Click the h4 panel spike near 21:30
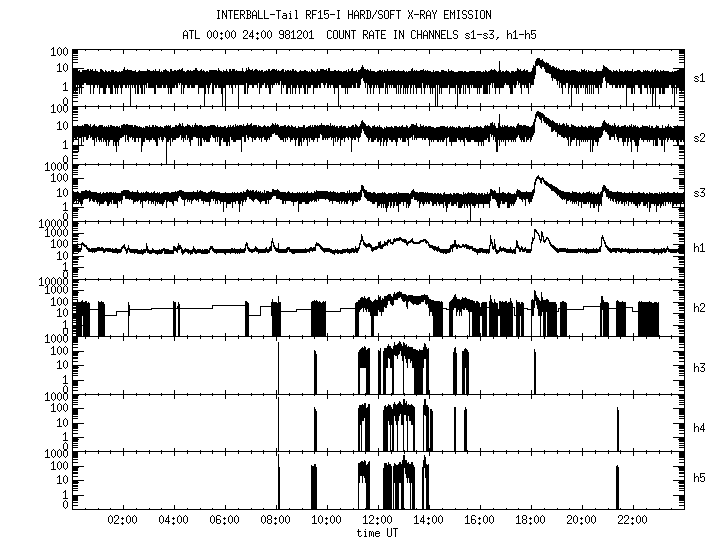The height and width of the screenshot is (550, 720). [x=617, y=428]
